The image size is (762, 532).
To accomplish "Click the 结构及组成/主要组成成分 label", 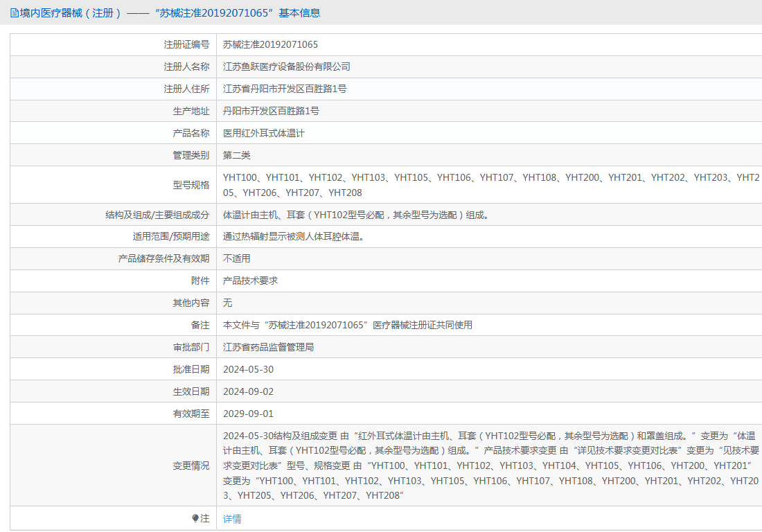I will [157, 215].
